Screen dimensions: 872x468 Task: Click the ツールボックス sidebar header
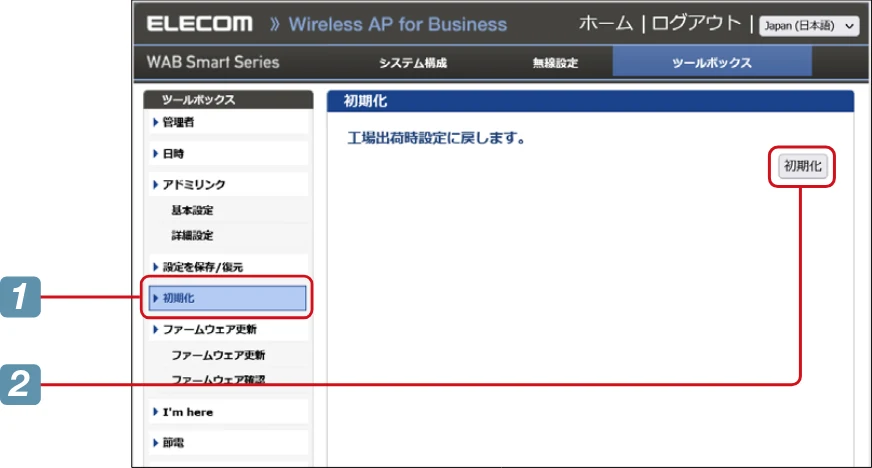click(227, 99)
